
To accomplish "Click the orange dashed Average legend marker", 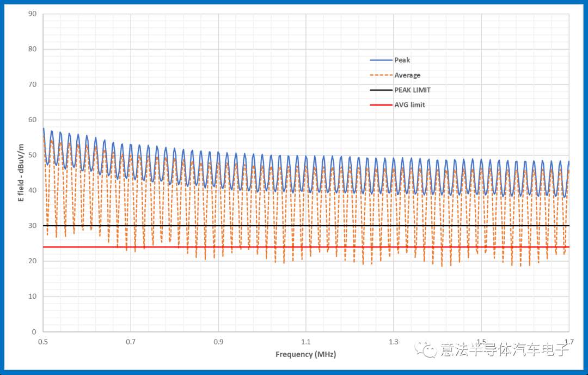I will [x=381, y=75].
